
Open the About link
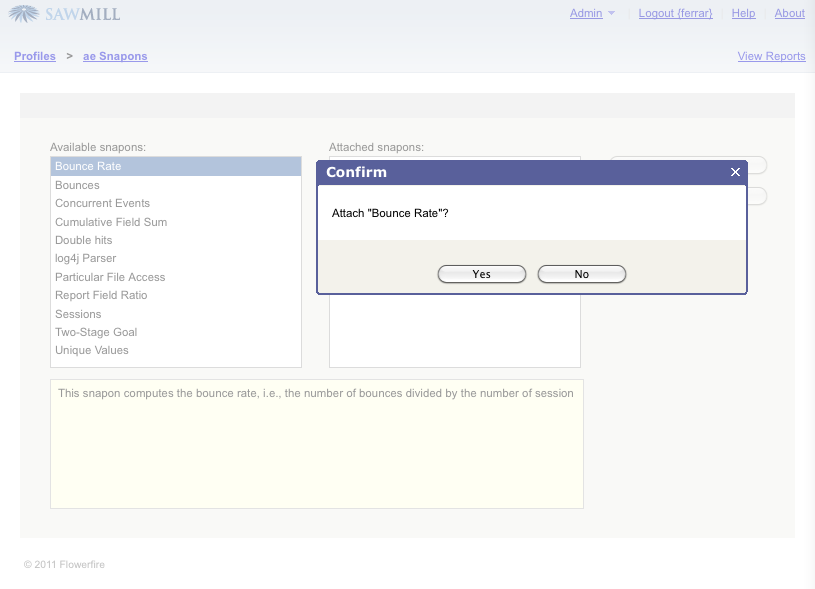click(x=789, y=13)
